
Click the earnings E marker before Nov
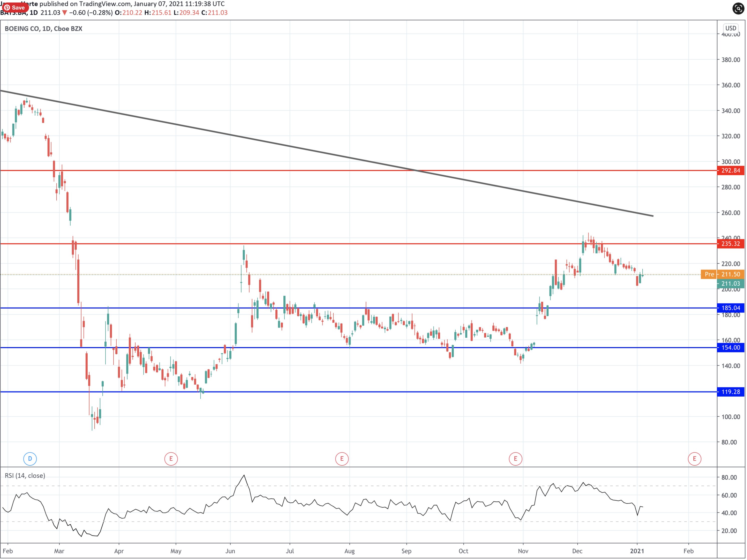[x=515, y=459]
